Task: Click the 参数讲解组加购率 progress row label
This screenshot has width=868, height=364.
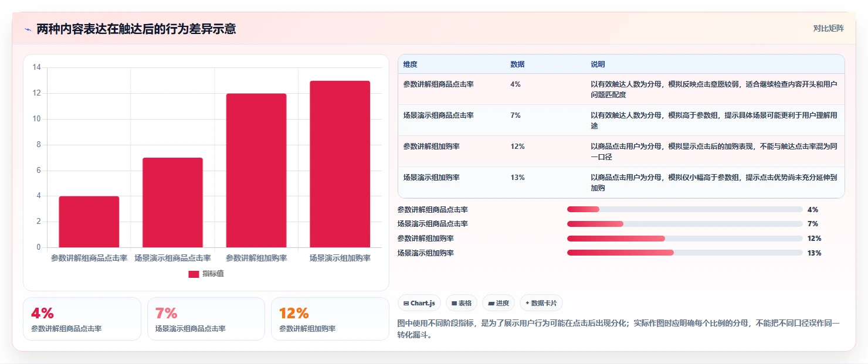Action: click(426, 239)
